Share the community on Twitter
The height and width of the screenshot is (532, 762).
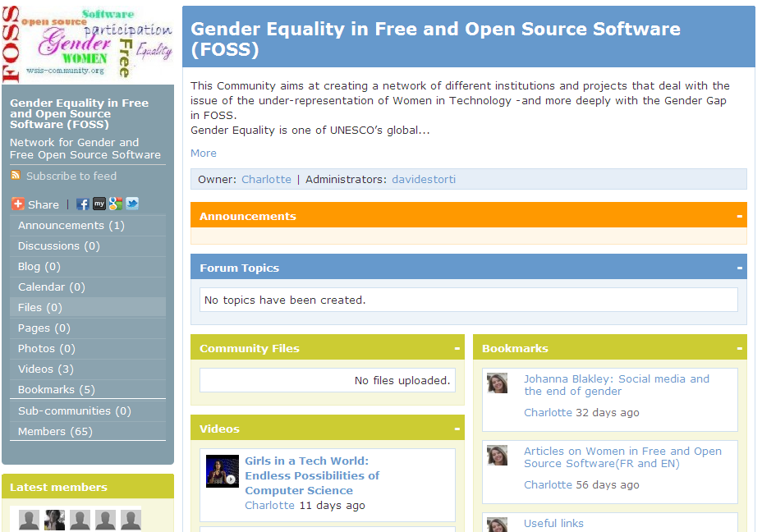[x=132, y=204]
